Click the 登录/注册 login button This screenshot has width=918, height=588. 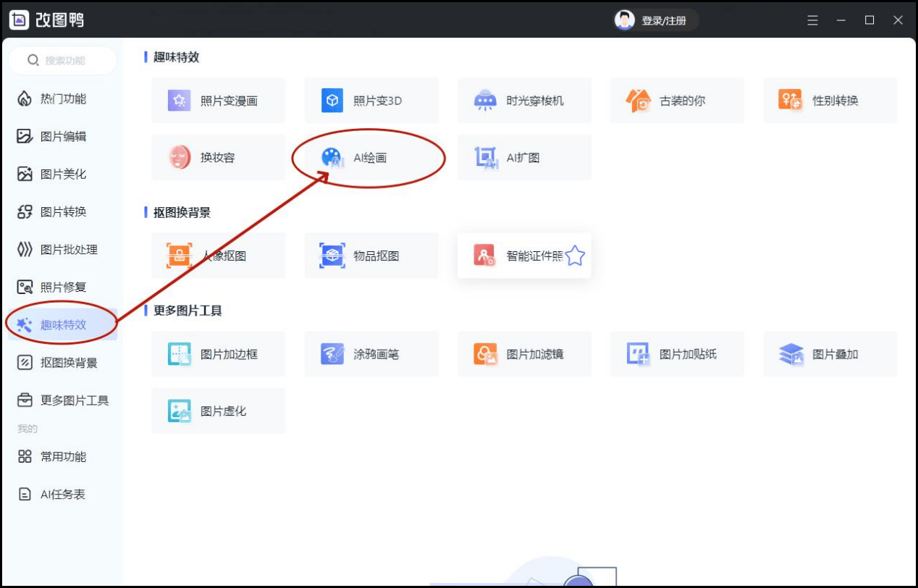pos(655,20)
